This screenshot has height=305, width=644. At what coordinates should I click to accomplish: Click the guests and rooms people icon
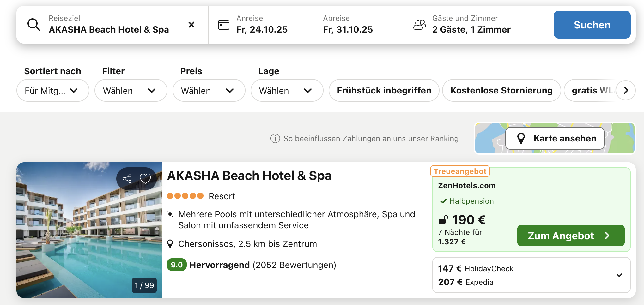(x=420, y=25)
